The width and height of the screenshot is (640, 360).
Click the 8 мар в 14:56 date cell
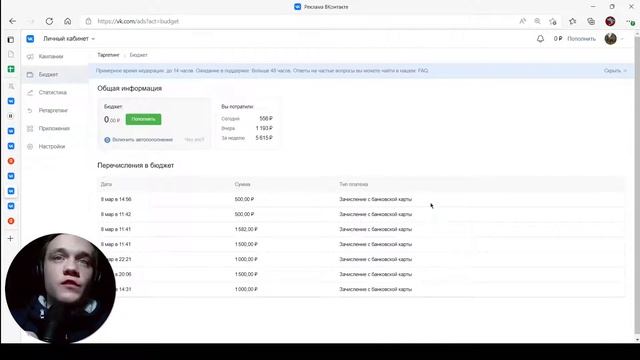click(x=116, y=199)
